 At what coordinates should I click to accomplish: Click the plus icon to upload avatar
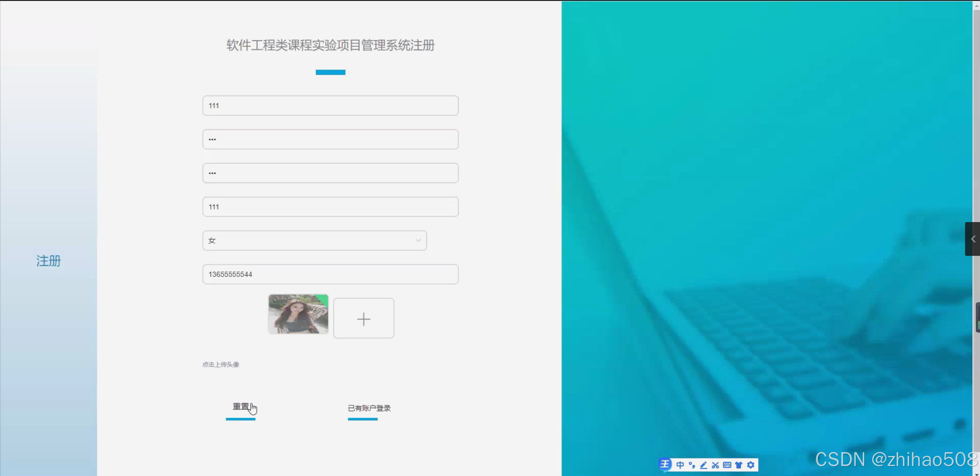pyautogui.click(x=363, y=318)
